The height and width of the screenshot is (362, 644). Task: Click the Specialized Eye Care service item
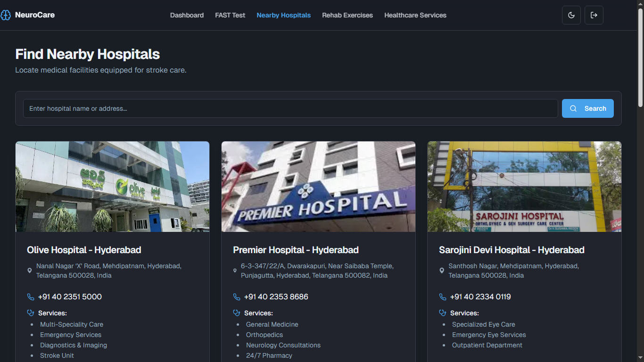[x=484, y=324]
